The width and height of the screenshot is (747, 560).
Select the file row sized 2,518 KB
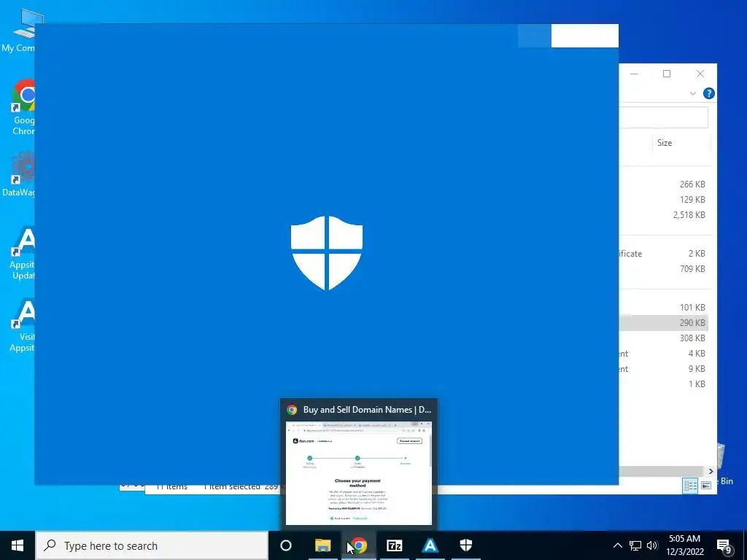[x=663, y=215]
